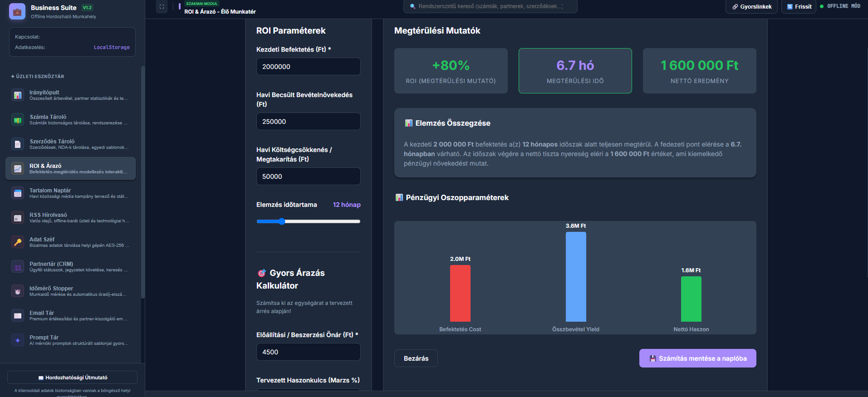Click the Frissít refresh button
The image size is (868, 397).
click(799, 7)
